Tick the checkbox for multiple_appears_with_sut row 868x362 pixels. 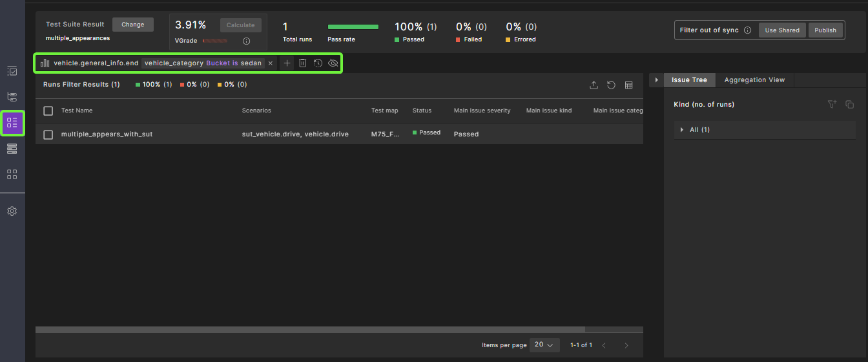pyautogui.click(x=48, y=134)
